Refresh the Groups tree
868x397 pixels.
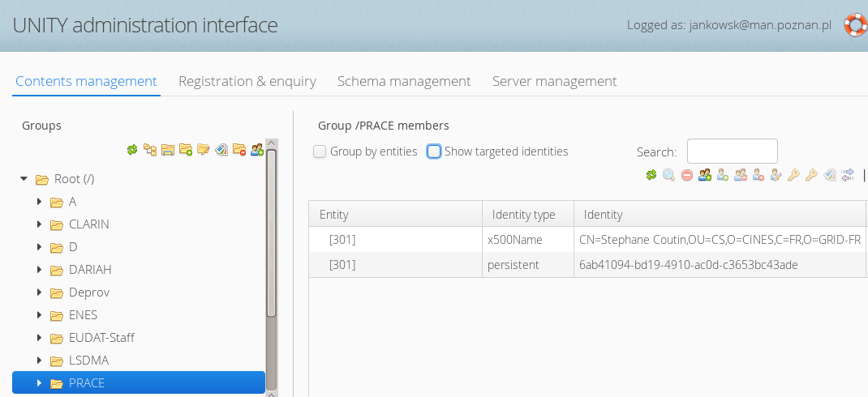click(x=132, y=149)
